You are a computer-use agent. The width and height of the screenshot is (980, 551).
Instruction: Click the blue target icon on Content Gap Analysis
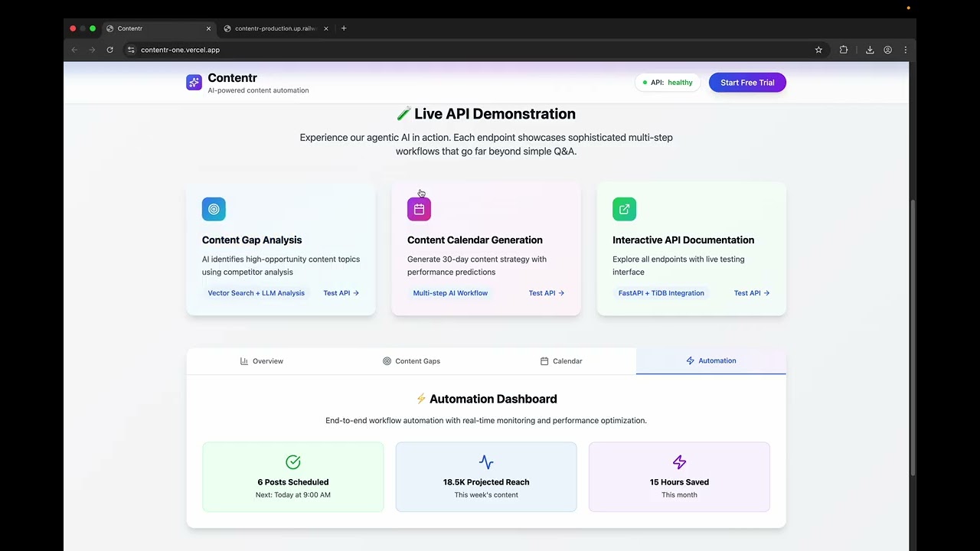click(x=214, y=209)
